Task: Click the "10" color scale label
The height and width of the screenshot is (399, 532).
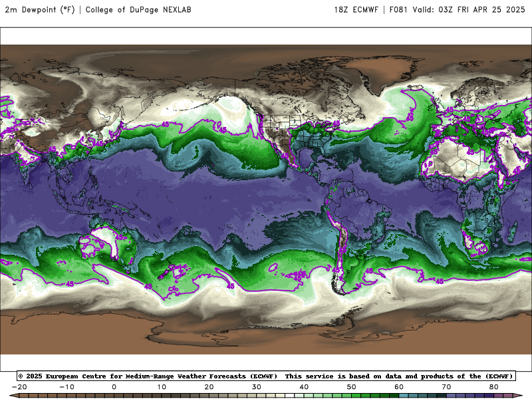Action: (162, 387)
